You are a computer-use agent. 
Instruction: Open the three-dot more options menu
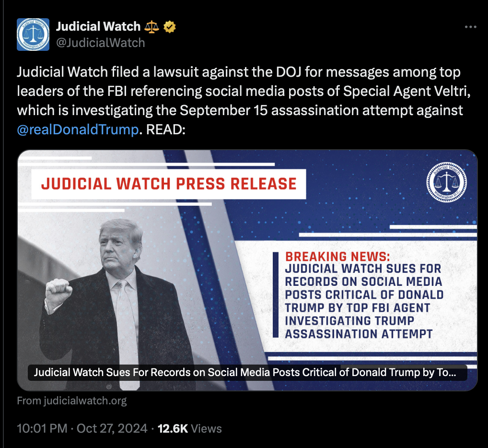click(x=471, y=27)
